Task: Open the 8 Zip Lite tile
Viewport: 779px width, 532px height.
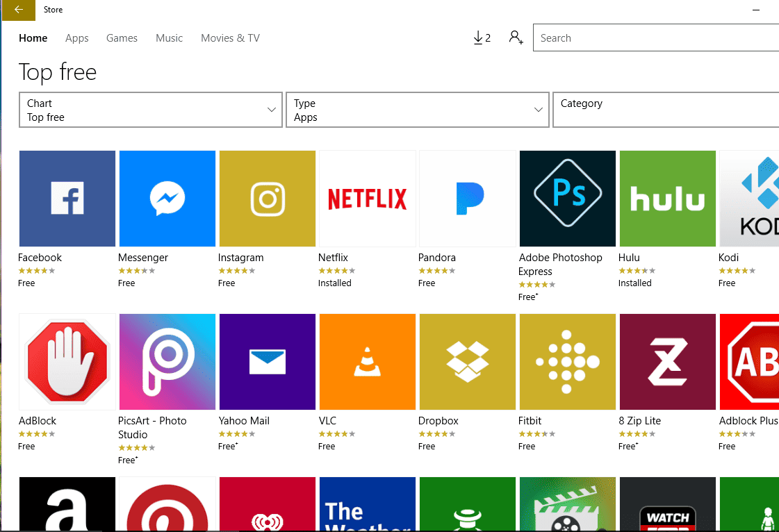Action: (668, 362)
